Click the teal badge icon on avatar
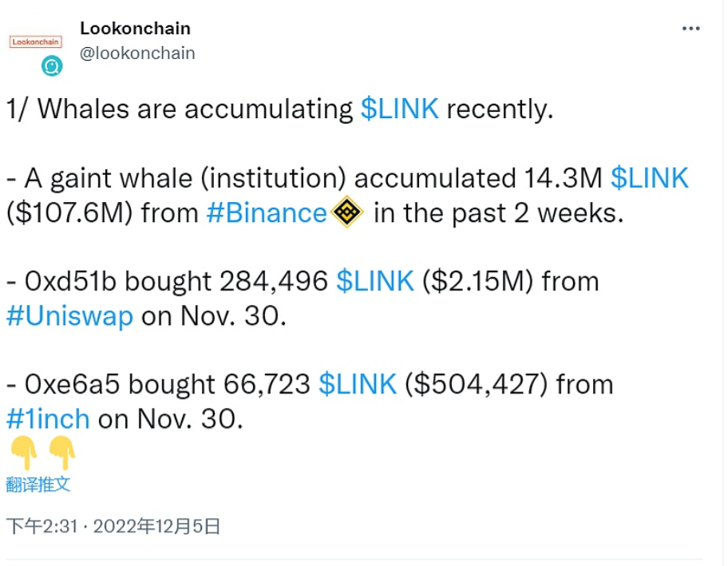 tap(52, 66)
